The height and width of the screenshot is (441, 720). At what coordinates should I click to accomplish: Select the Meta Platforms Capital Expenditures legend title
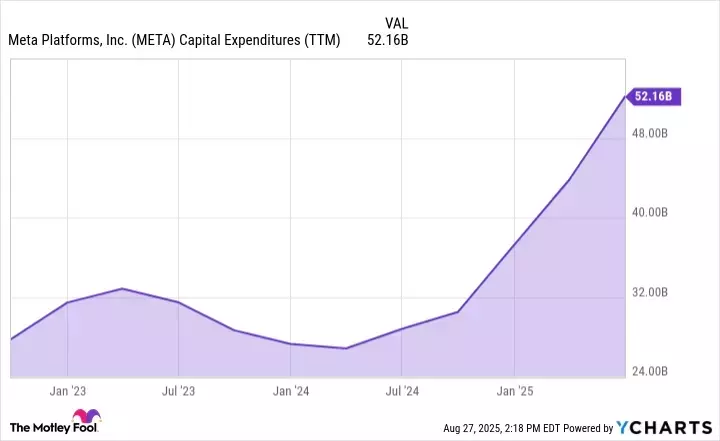pyautogui.click(x=174, y=40)
